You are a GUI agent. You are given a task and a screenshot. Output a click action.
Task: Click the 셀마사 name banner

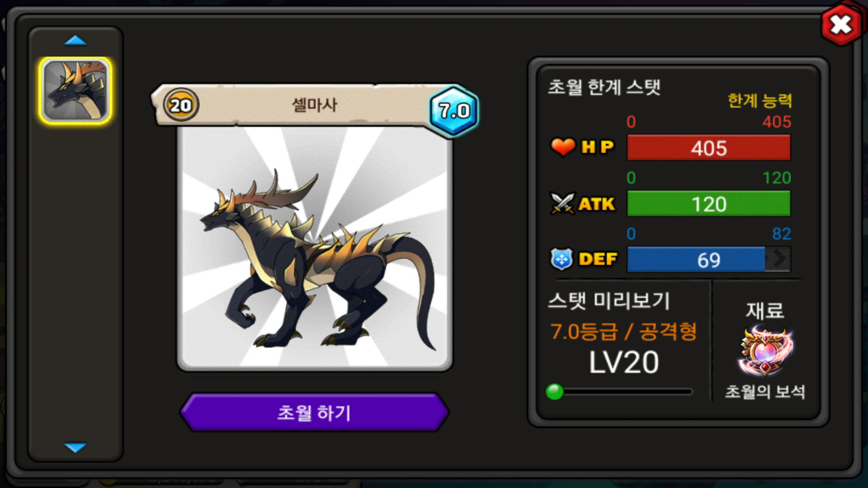tap(314, 105)
